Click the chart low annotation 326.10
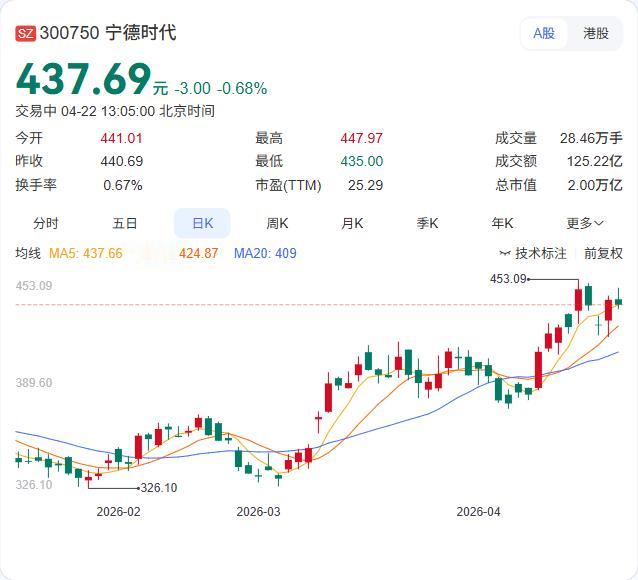Viewport: 638px width, 580px height. 159,488
